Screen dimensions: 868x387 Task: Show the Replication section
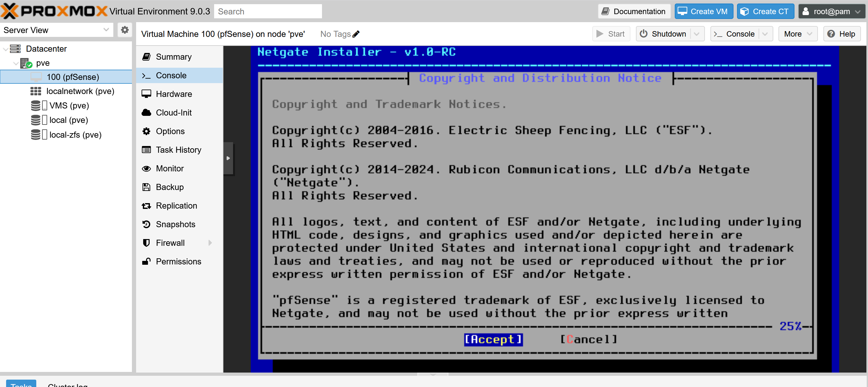179,206
